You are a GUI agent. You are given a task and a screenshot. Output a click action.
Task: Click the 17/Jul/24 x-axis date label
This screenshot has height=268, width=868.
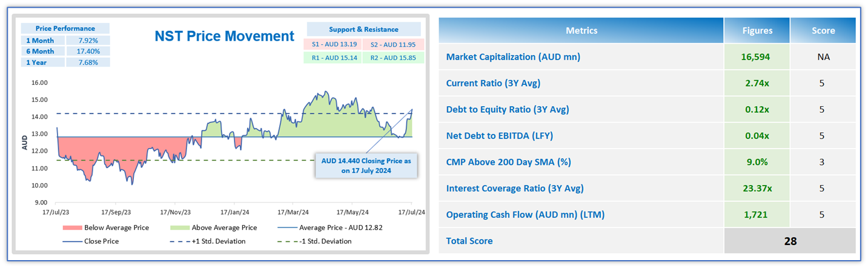411,212
